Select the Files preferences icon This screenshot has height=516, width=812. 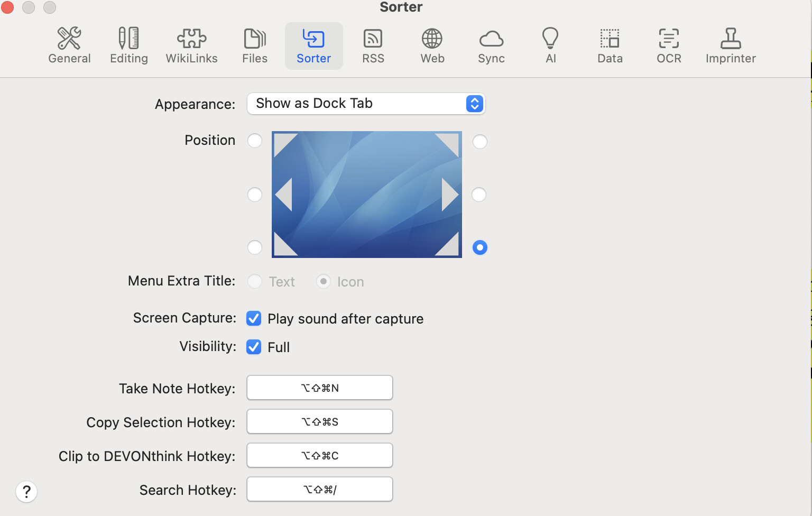(x=255, y=46)
